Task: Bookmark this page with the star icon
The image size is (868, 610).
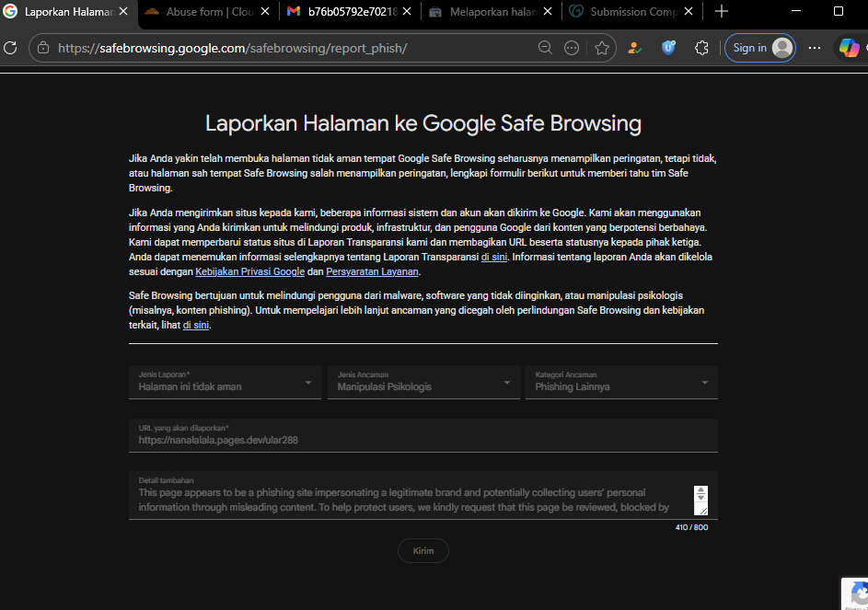Action: (x=602, y=48)
